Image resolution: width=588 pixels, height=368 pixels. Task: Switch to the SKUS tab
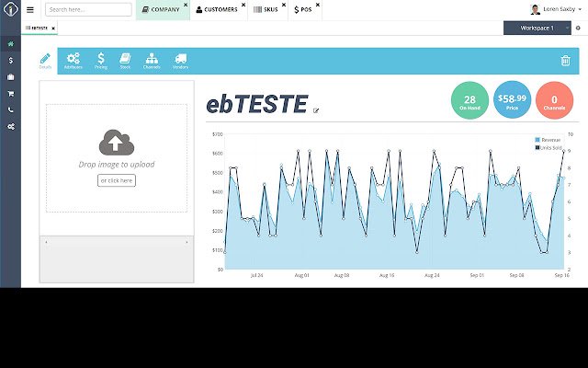tap(266, 9)
